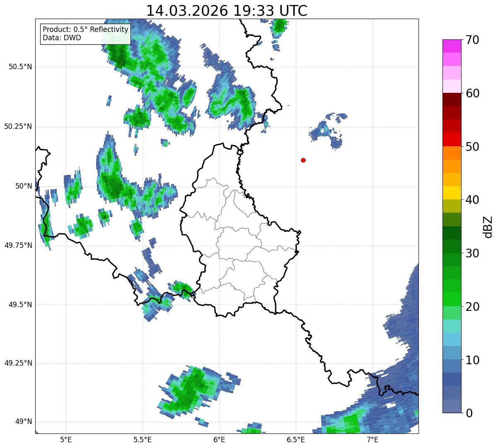Click the colorbar tick label "20"
498x448 pixels.
(x=472, y=306)
